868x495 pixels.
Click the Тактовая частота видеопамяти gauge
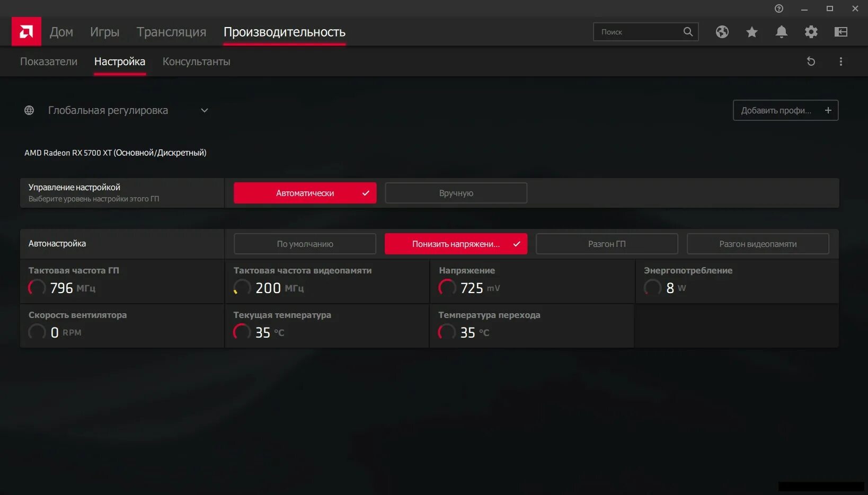tap(242, 287)
